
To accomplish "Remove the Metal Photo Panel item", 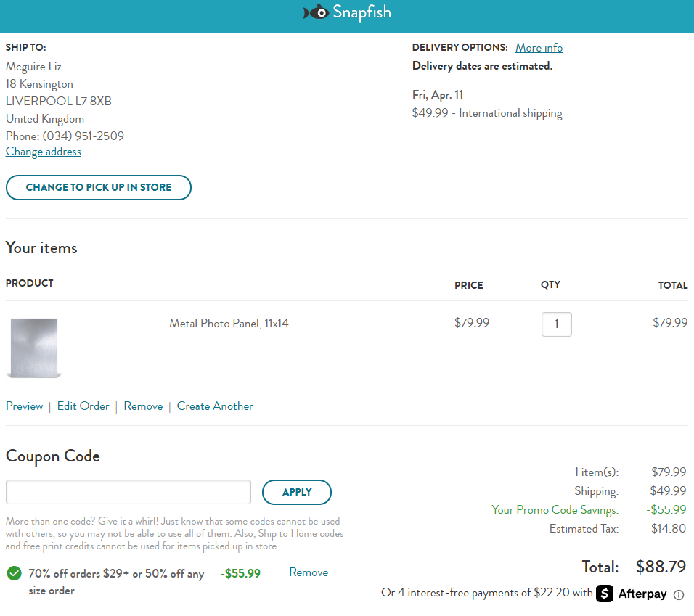I will click(143, 406).
